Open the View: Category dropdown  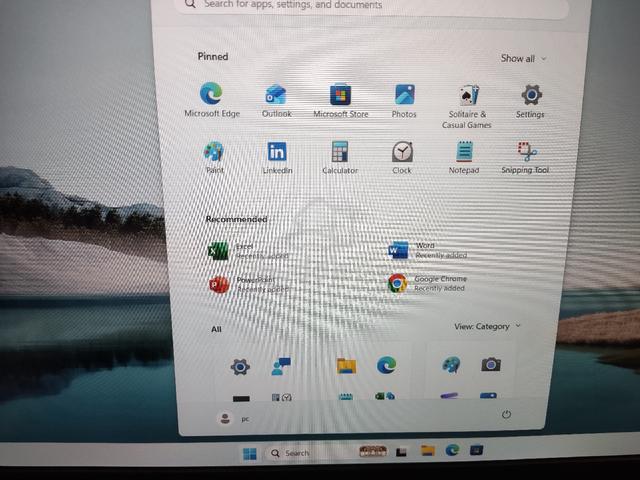(x=487, y=326)
